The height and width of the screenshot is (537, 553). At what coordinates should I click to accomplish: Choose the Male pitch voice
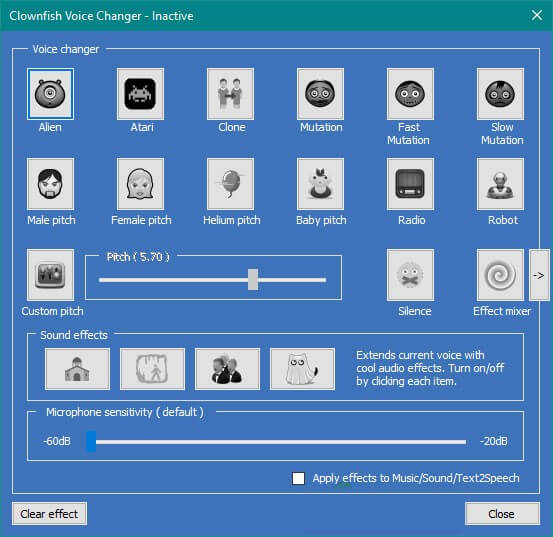[50, 184]
